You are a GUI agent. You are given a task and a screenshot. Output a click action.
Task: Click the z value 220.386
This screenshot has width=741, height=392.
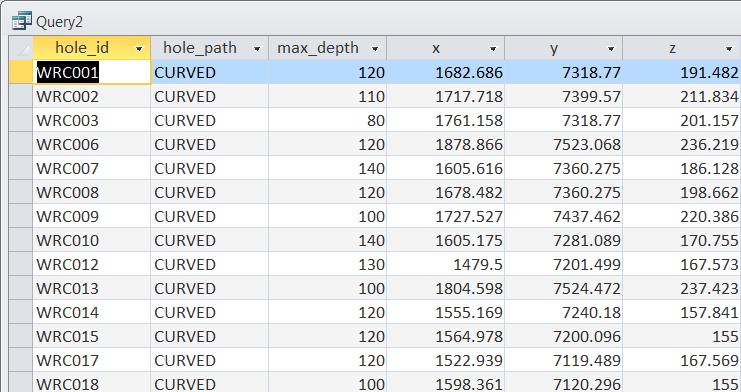pos(682,217)
